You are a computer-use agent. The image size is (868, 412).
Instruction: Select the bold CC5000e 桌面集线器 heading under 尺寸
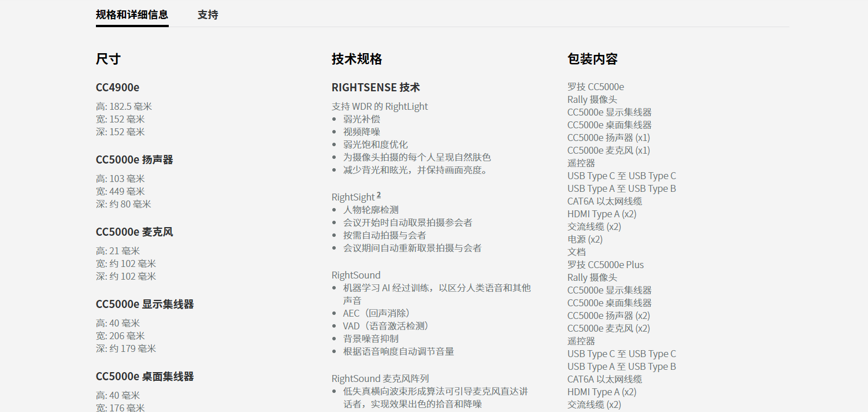point(145,376)
